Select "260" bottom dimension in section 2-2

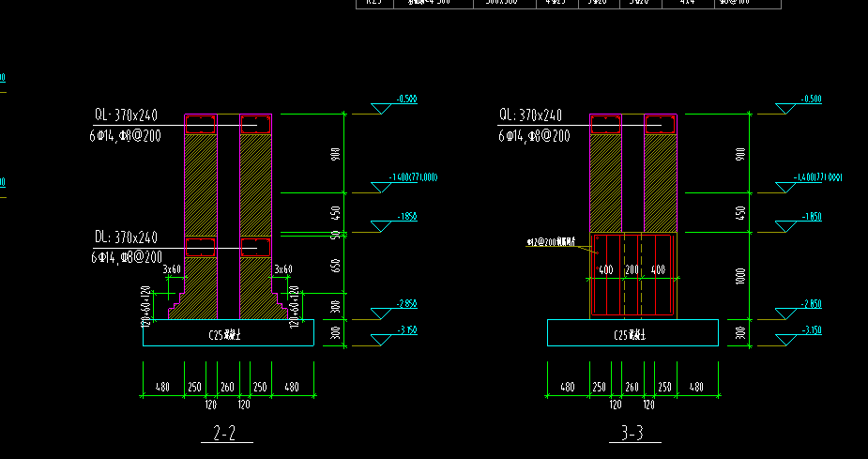227,387
